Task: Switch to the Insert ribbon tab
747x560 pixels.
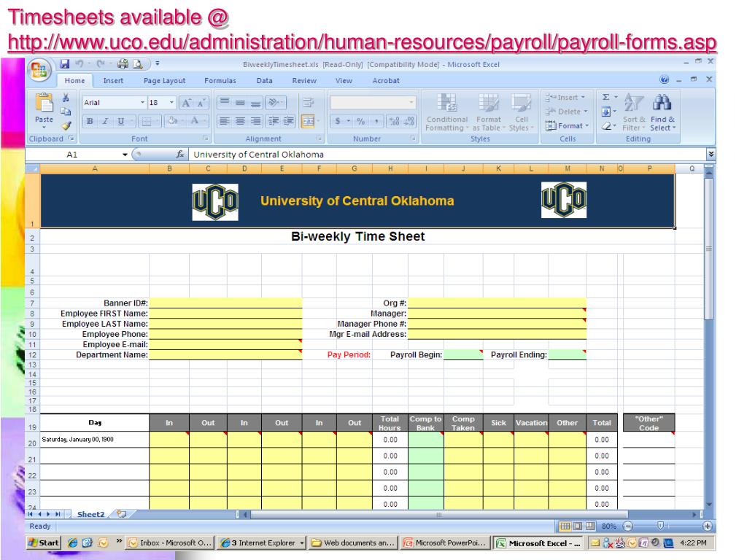Action: pyautogui.click(x=113, y=80)
